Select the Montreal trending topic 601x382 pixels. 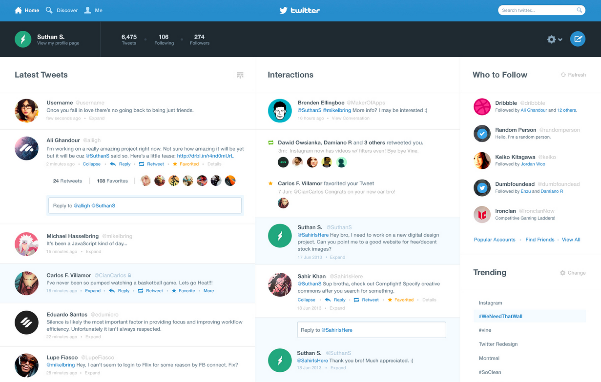coord(489,358)
